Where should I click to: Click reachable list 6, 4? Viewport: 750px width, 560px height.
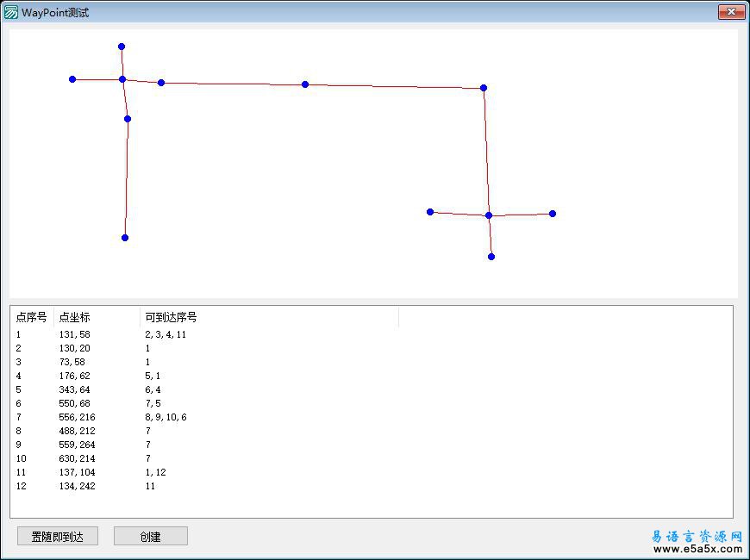coord(153,389)
